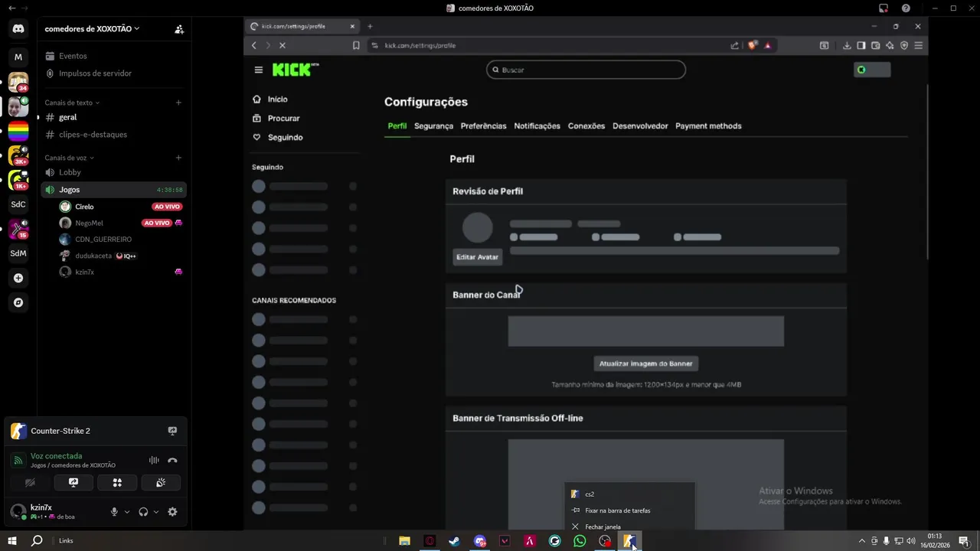Click invite people icon beside server name

[x=179, y=29]
